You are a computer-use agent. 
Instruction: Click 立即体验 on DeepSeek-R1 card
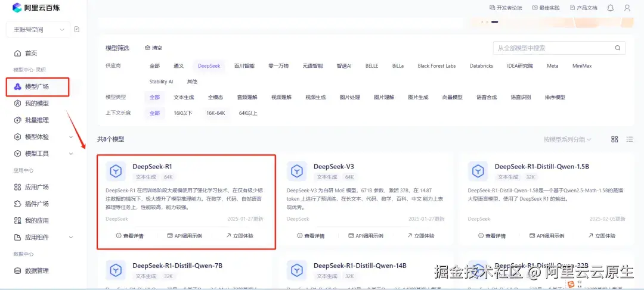tap(240, 236)
